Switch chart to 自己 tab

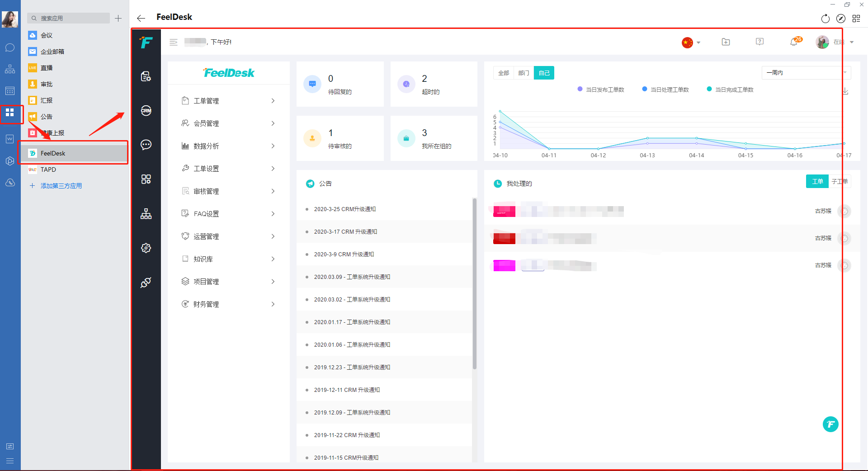544,73
